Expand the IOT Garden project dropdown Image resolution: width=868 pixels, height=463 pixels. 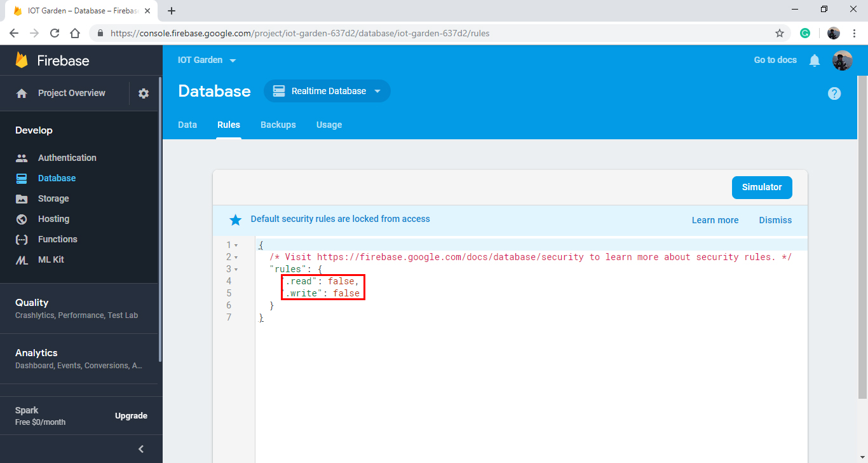click(233, 60)
